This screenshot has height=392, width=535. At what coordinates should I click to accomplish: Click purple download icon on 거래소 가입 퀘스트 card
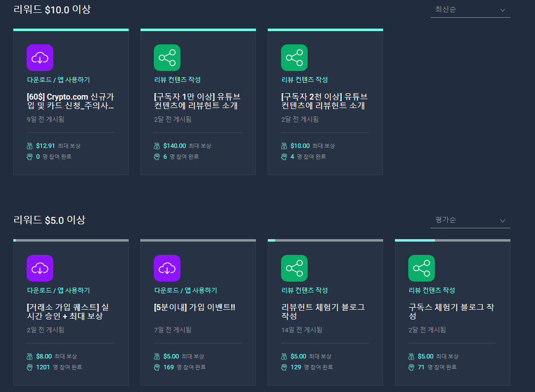40,268
